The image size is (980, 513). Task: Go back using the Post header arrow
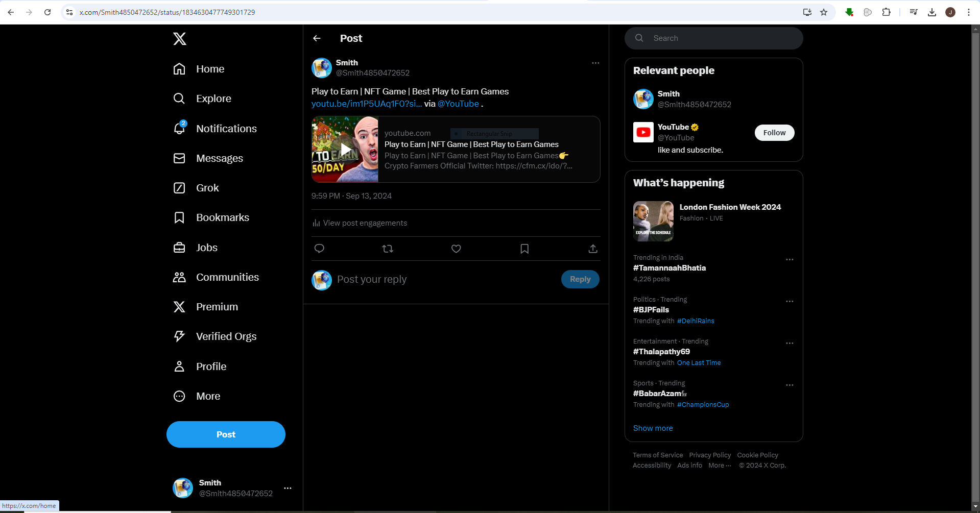317,38
